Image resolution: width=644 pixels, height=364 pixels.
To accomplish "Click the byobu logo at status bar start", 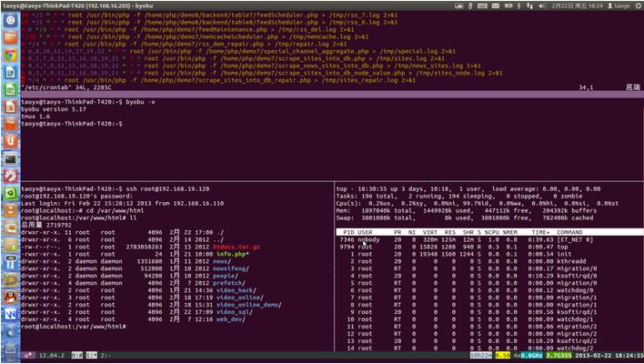I will (x=29, y=355).
